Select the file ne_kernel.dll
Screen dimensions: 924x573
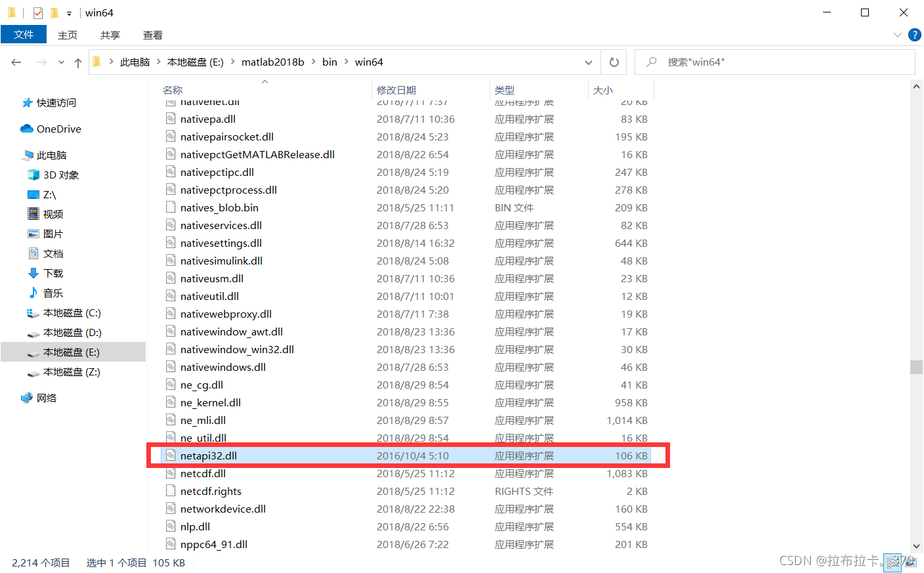click(211, 402)
